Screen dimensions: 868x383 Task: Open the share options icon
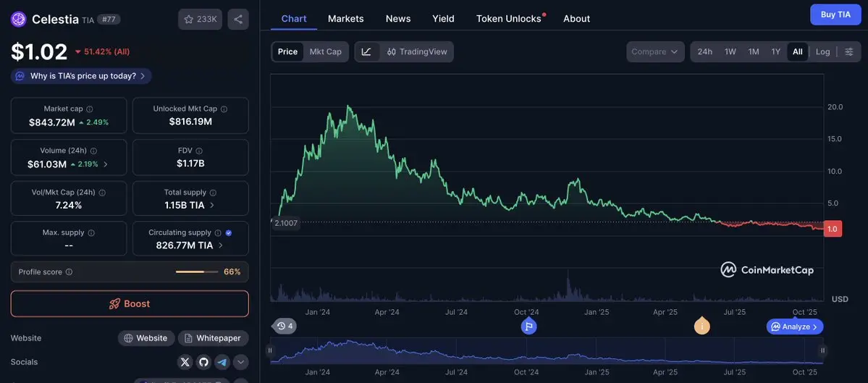point(238,20)
